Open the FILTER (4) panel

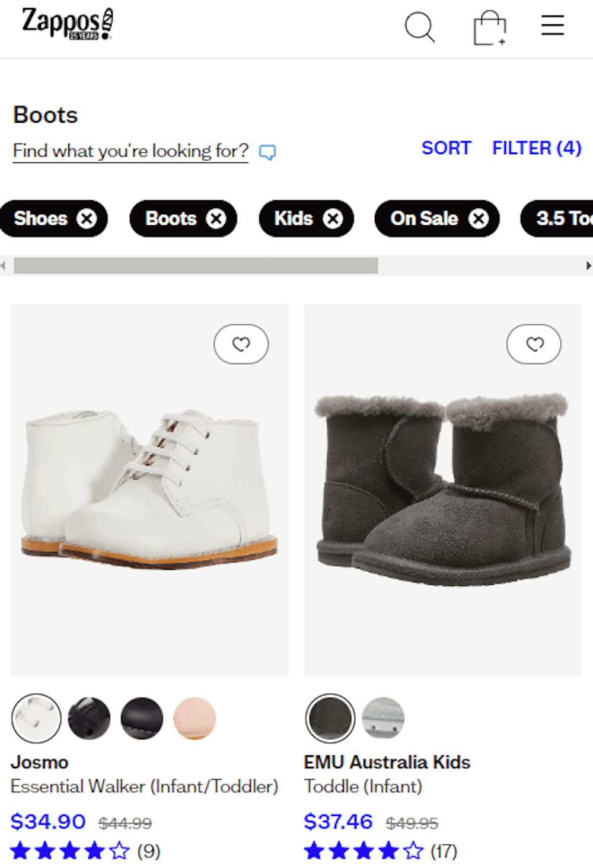point(535,148)
